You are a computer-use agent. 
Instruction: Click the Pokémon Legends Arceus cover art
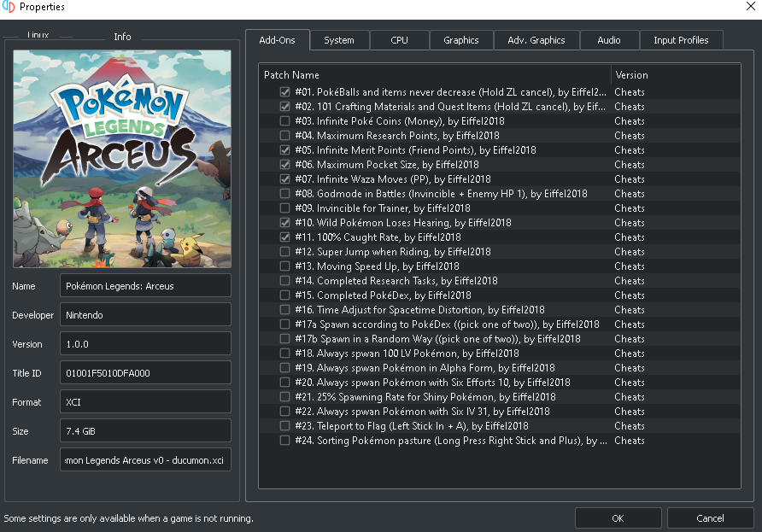point(122,159)
